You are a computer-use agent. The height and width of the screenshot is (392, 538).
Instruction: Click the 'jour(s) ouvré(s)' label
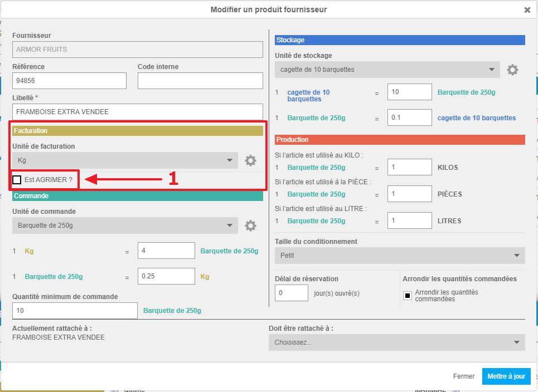[x=337, y=293]
